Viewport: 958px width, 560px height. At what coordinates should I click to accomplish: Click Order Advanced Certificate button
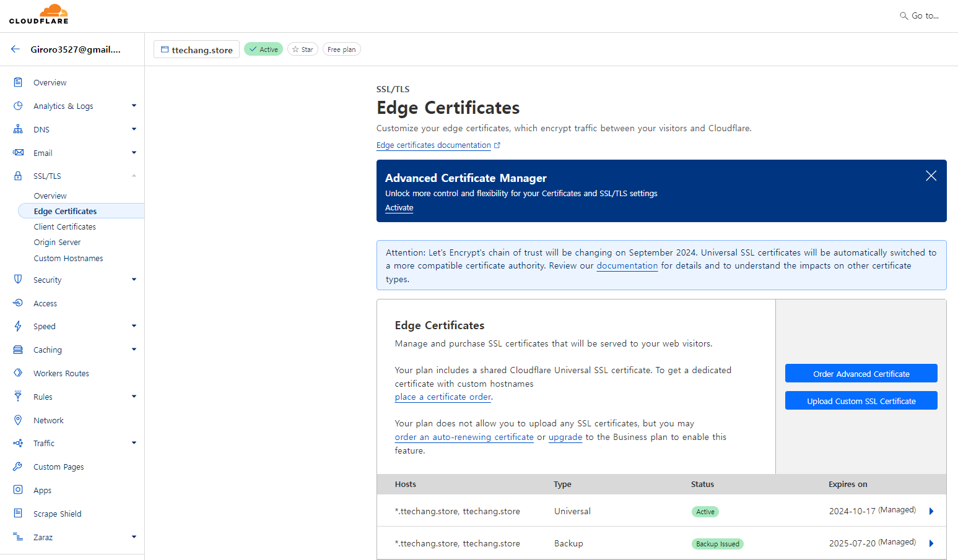coord(861,373)
